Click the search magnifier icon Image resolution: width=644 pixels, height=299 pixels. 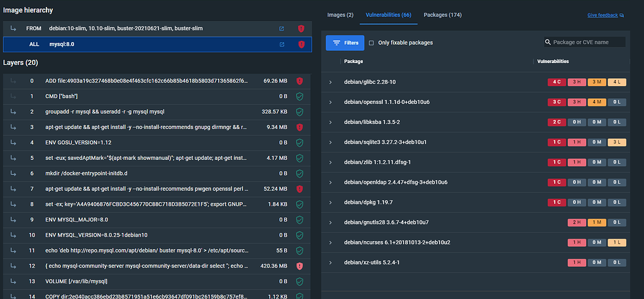pyautogui.click(x=548, y=42)
